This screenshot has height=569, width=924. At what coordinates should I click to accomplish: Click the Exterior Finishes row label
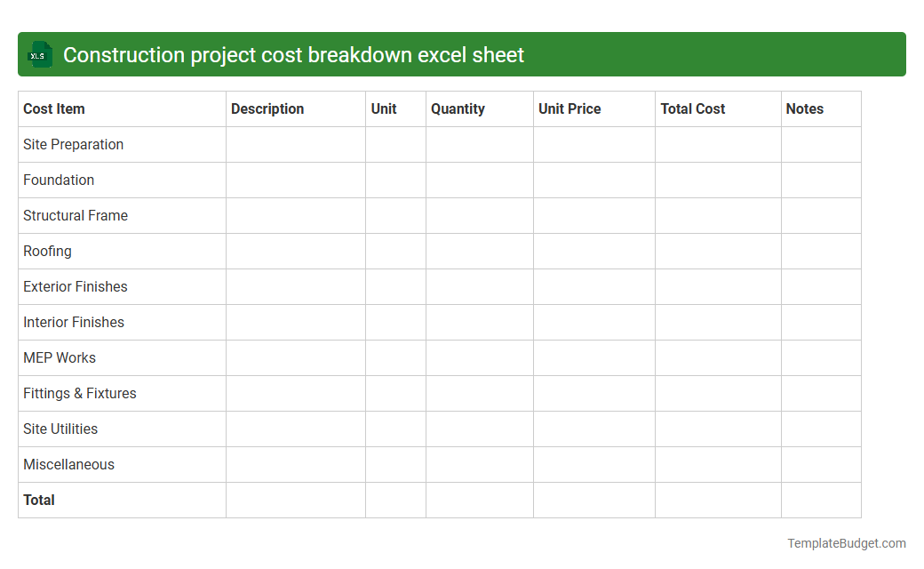click(75, 286)
